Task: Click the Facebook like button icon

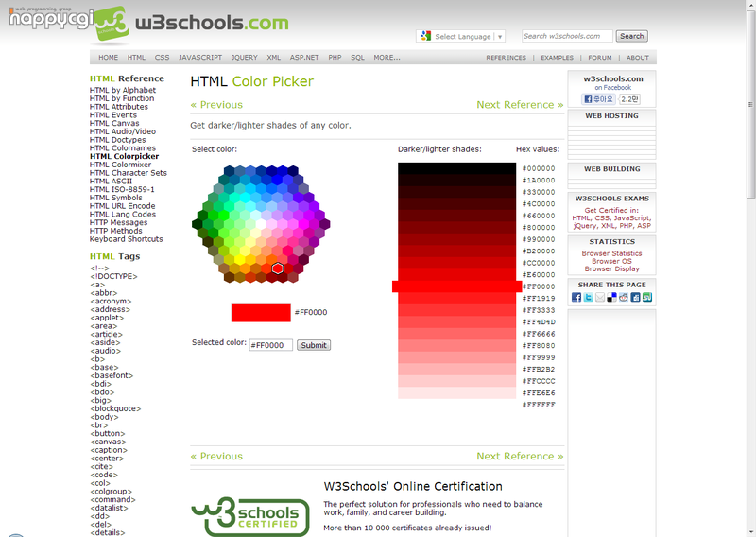Action: click(x=598, y=99)
